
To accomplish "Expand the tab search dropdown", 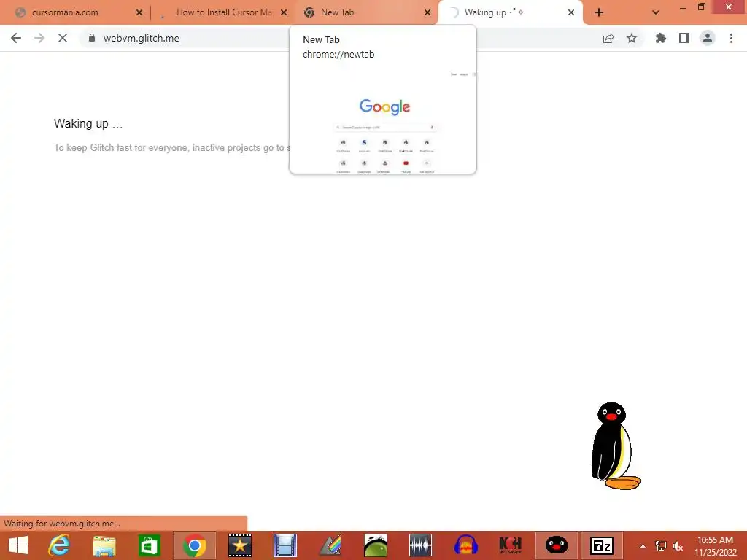I will tap(656, 12).
